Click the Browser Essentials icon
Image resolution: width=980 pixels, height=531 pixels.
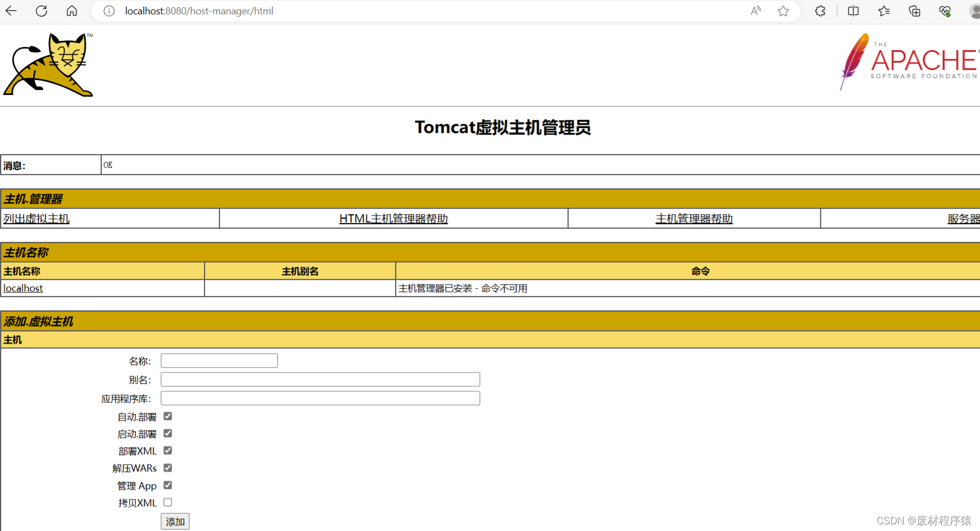(945, 11)
